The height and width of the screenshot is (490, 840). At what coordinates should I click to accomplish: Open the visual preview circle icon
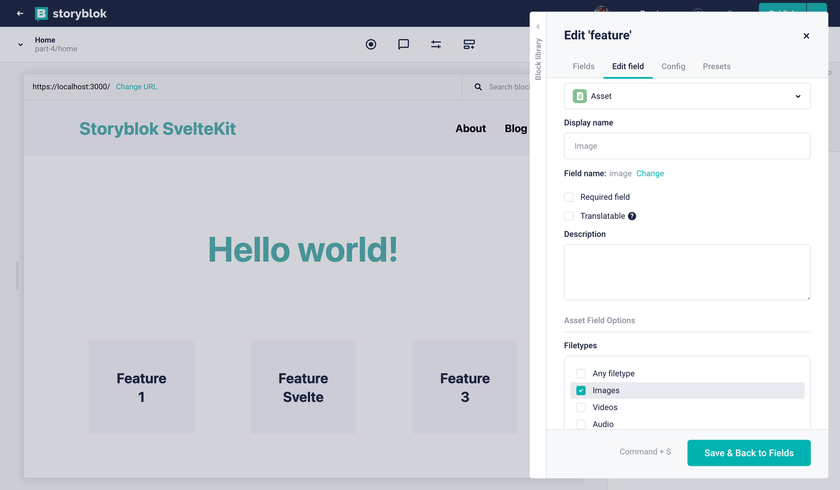coord(371,44)
